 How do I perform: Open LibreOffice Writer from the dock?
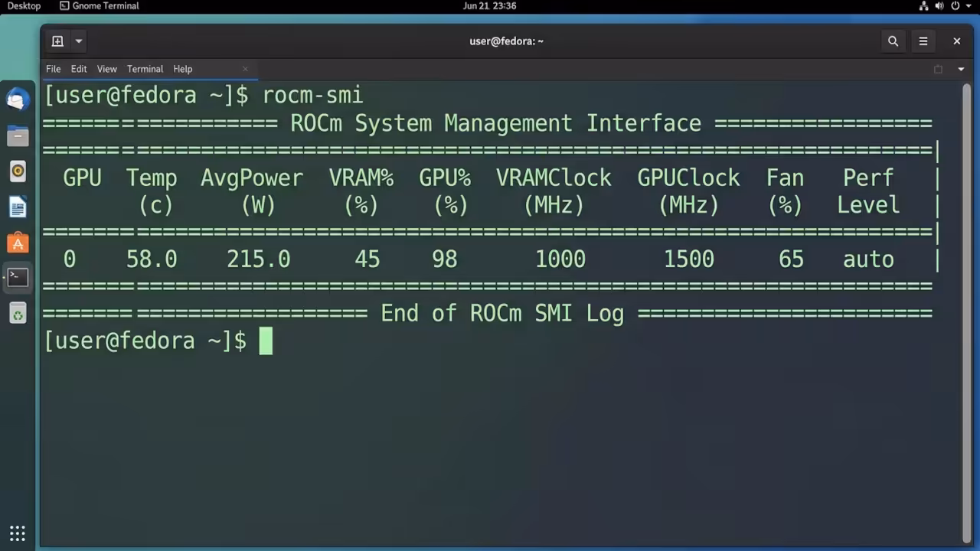(18, 207)
